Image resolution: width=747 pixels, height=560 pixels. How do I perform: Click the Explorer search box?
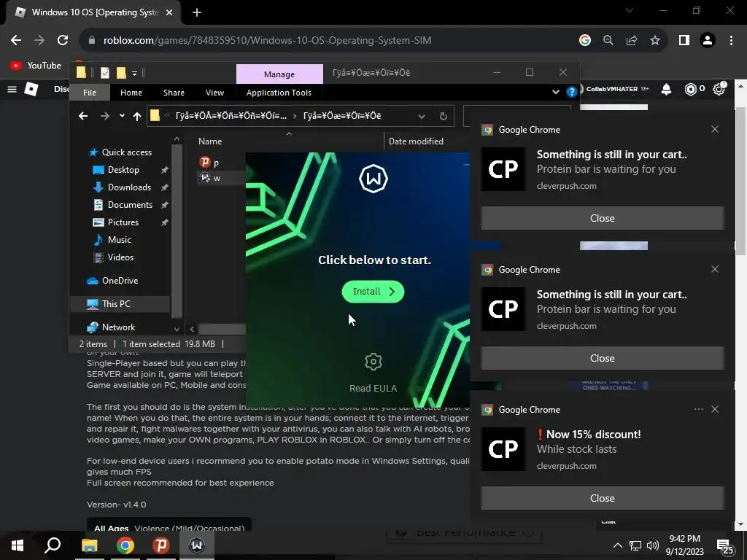(517, 116)
